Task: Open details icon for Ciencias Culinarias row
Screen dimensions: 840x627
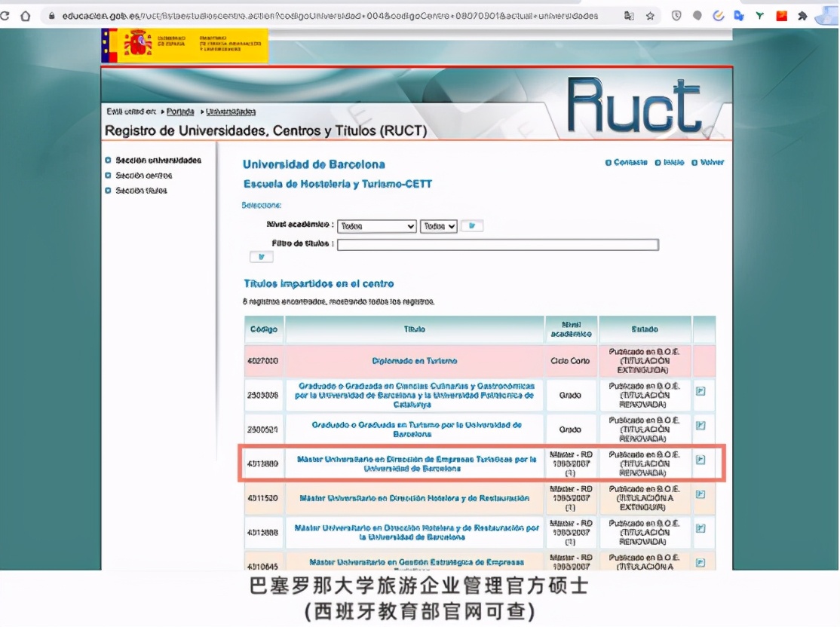Action: point(701,391)
